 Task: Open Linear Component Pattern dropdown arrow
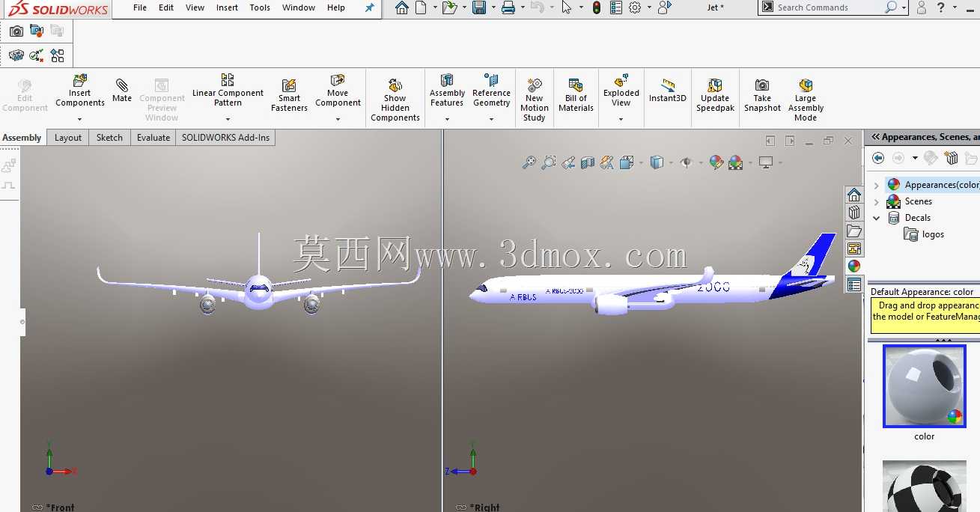[228, 119]
